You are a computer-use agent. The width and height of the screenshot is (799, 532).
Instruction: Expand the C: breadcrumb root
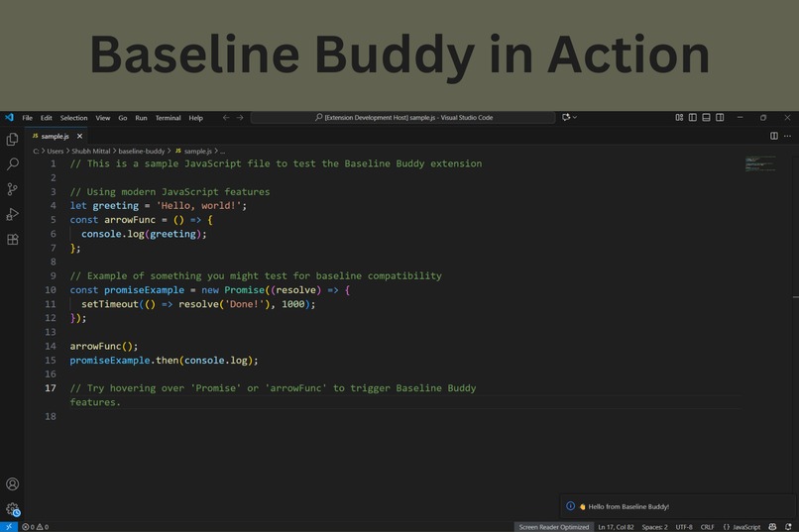[36, 152]
